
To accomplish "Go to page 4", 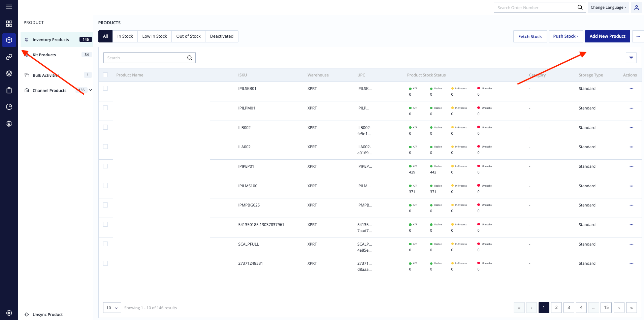I will (581, 308).
